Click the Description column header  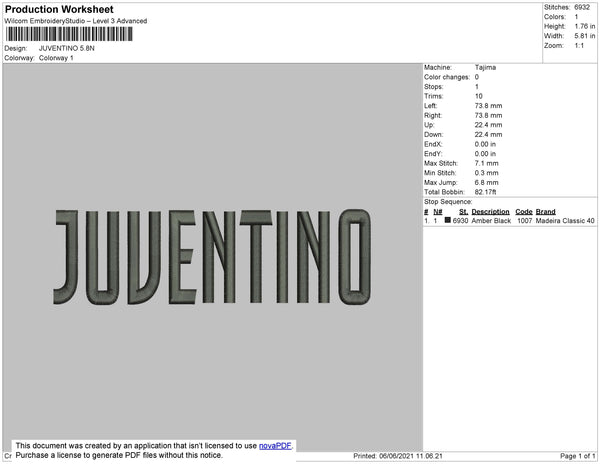pos(491,212)
